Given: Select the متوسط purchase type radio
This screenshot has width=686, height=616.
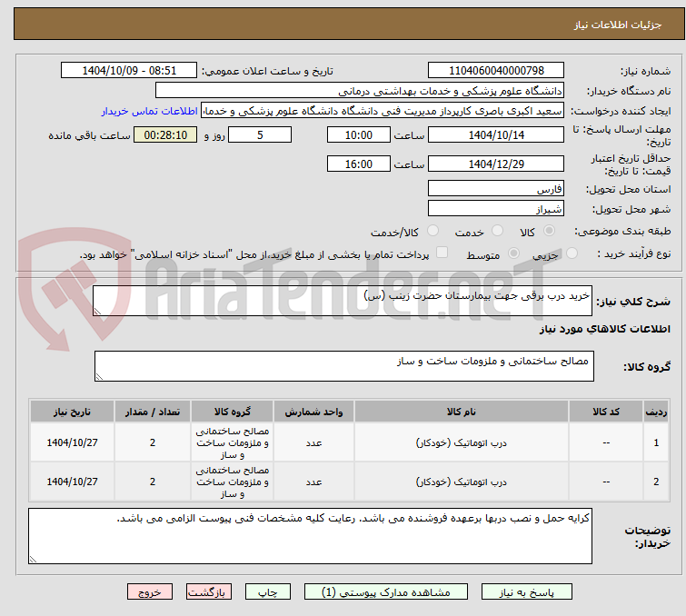Looking at the screenshot, I should (x=513, y=253).
